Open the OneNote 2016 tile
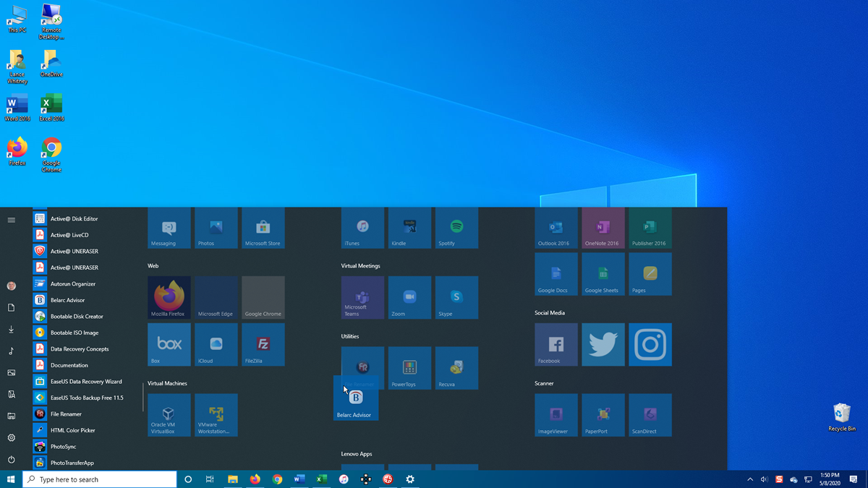The height and width of the screenshot is (488, 868). 603,228
